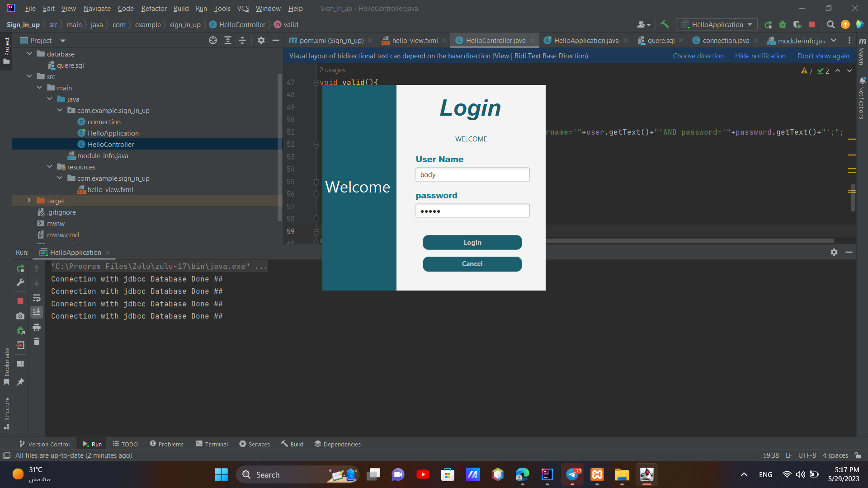868x488 pixels.
Task: Click Hide notification in the bidi text banner
Action: pyautogui.click(x=760, y=56)
